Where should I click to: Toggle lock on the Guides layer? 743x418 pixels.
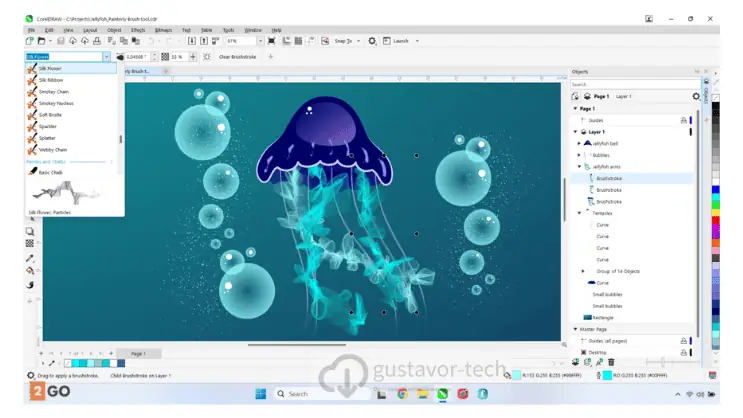tap(684, 120)
